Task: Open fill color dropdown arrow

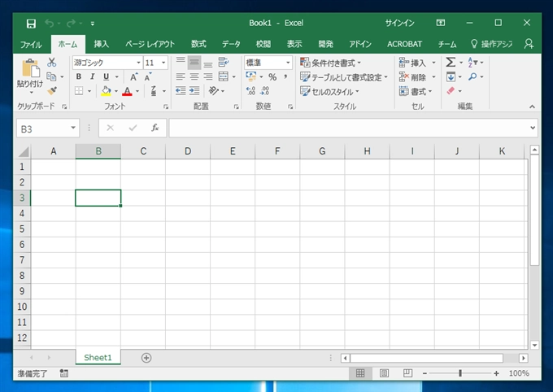Action: tap(116, 91)
